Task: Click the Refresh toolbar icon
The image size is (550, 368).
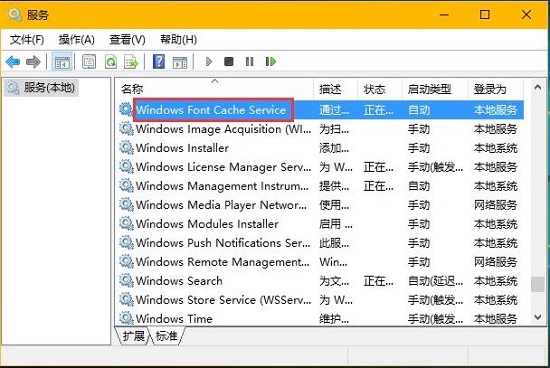Action: click(111, 62)
